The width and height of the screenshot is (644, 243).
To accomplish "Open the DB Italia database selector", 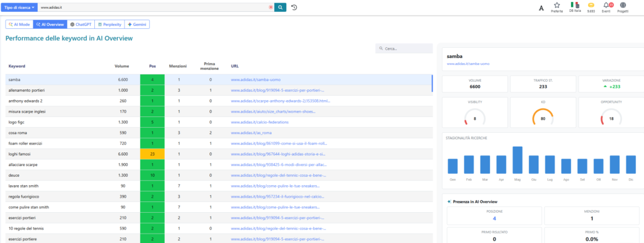I will coord(575,7).
